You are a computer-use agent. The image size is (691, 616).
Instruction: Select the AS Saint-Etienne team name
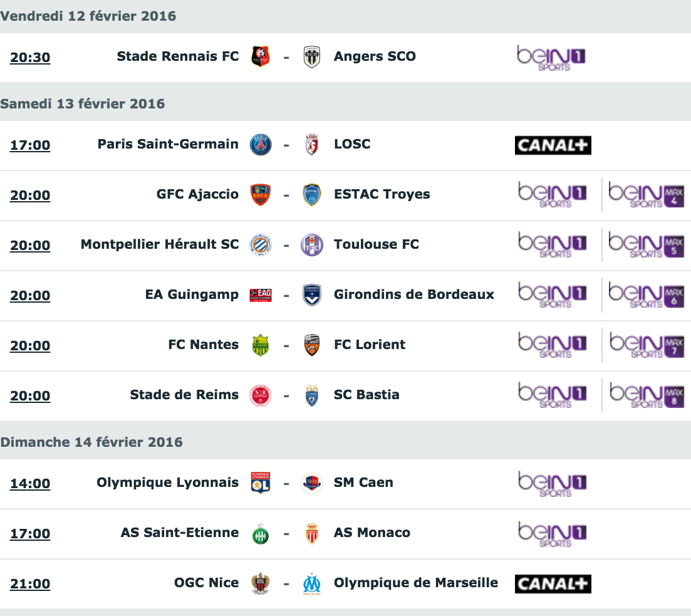[x=180, y=533]
